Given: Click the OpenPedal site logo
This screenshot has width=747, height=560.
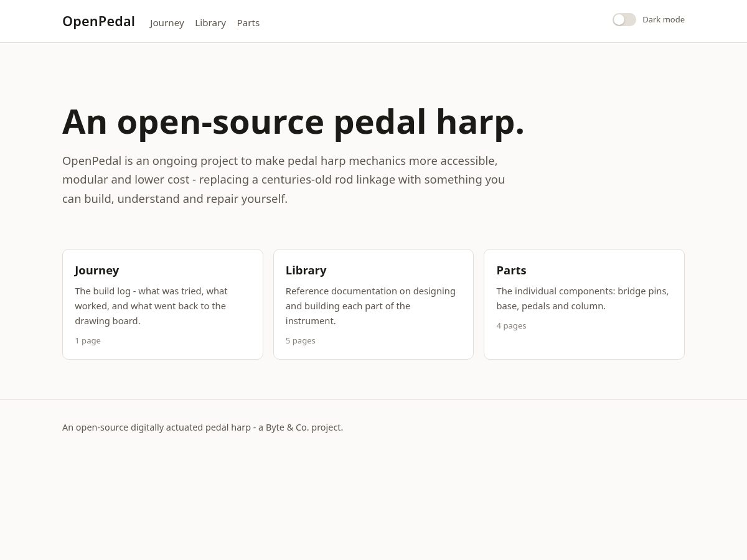Looking at the screenshot, I should coord(98,21).
